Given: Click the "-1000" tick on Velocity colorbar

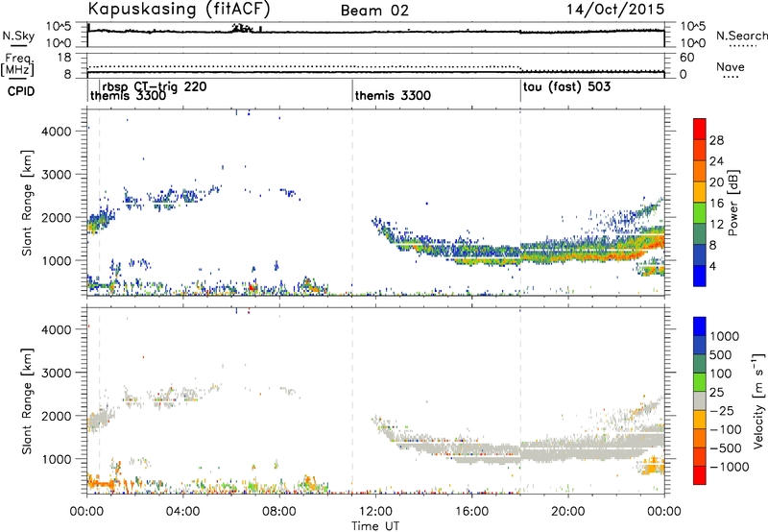Looking at the screenshot, I should pos(730,467).
